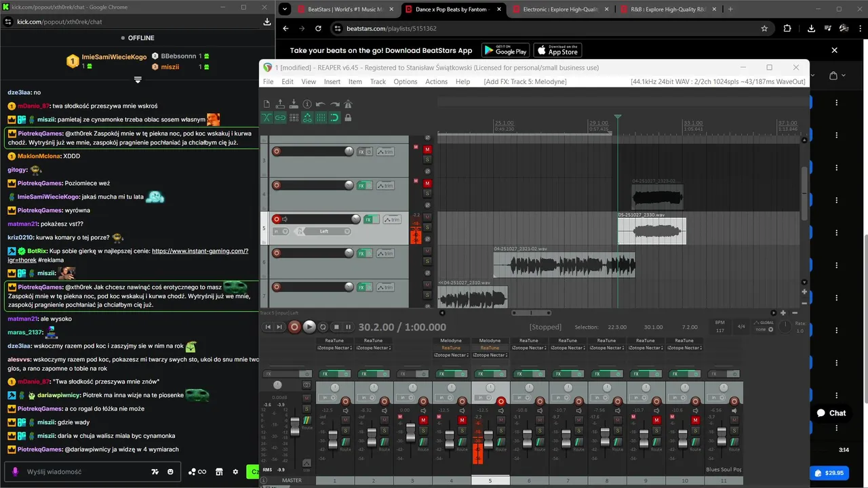
Task: Collapse Kick chat leaderboard arrow
Action: 138,80
